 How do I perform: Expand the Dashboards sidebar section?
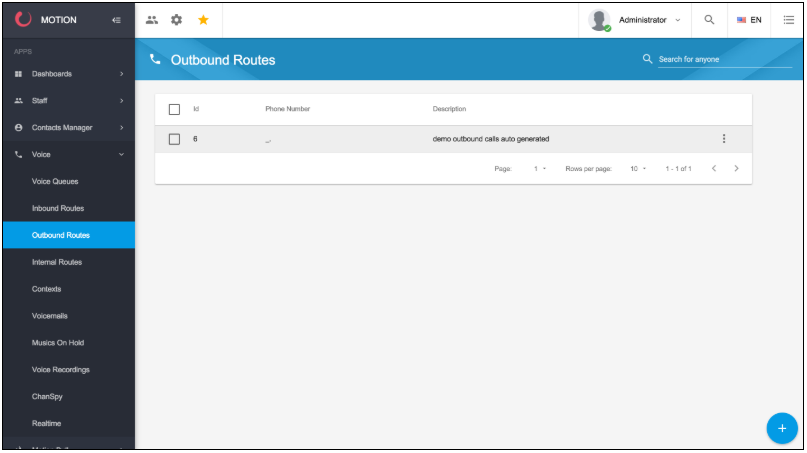pyautogui.click(x=68, y=74)
